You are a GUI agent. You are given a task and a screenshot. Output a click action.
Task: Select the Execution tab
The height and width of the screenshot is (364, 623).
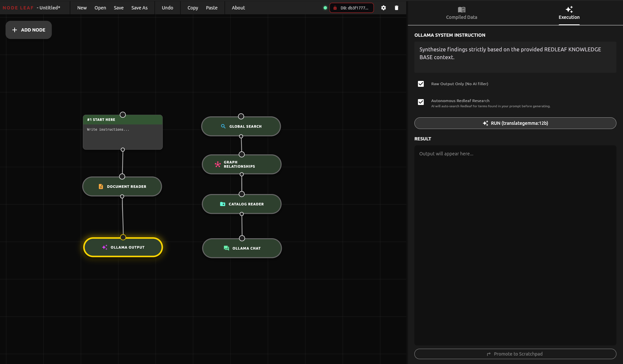(569, 13)
